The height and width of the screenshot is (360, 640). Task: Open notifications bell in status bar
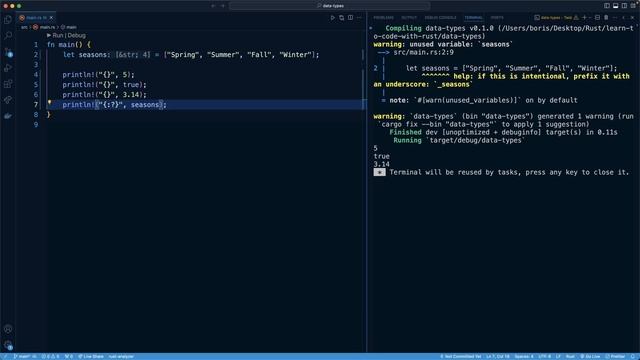click(633, 356)
